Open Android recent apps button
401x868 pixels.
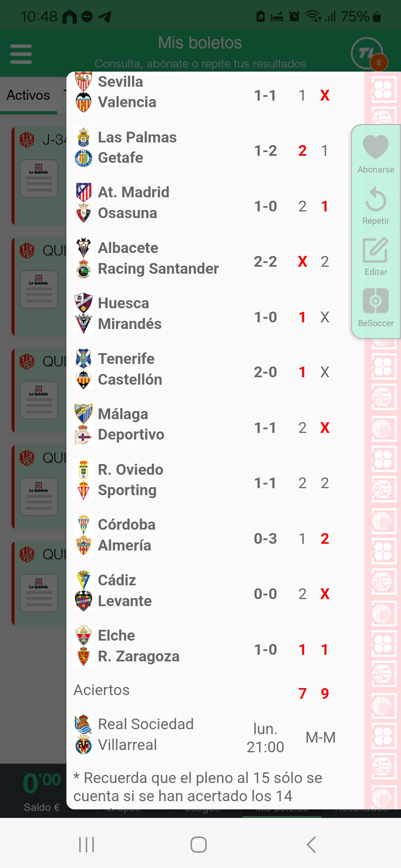click(x=87, y=845)
